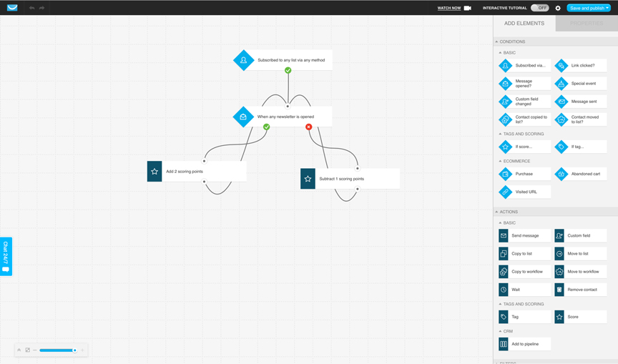The image size is (618, 364).
Task: Click the zoom slider handle
Action: click(74, 350)
